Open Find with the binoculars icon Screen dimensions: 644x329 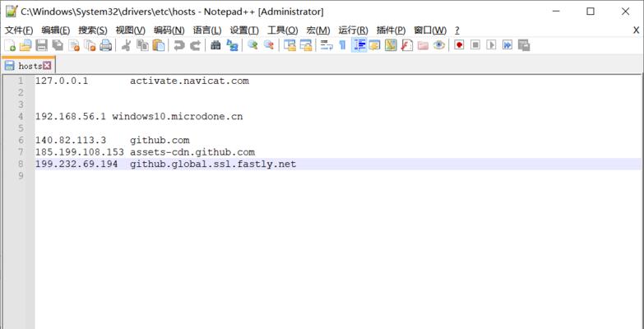215,45
